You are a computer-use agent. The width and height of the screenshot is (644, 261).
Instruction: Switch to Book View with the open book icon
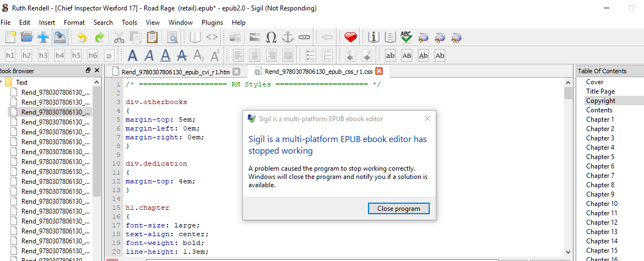[195, 37]
